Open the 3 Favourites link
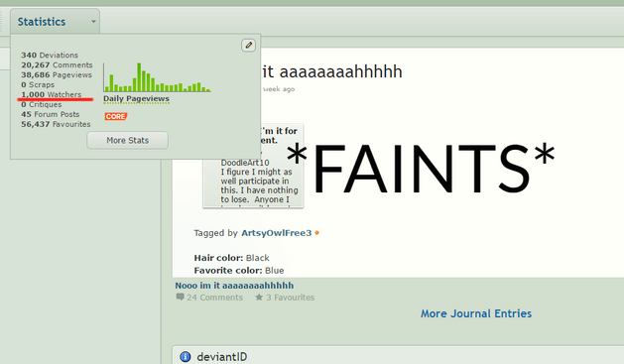The height and width of the screenshot is (364, 624). pyautogui.click(x=290, y=298)
